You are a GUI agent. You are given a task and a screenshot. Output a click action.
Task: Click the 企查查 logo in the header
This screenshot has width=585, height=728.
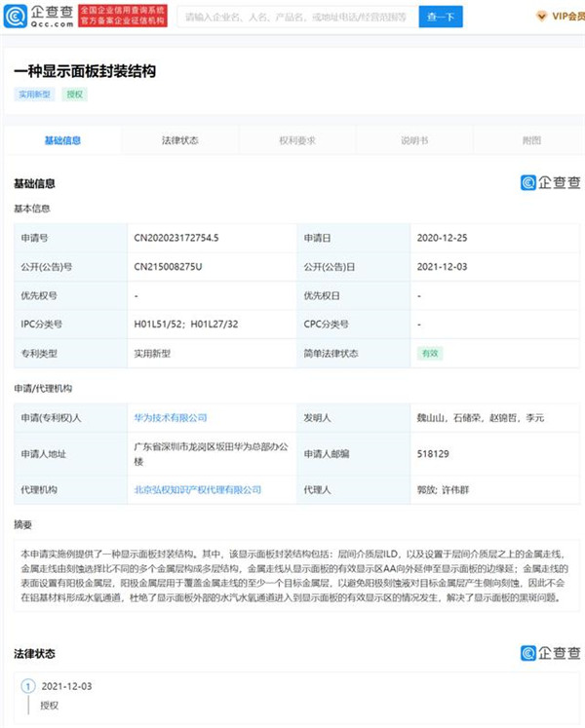coord(39,17)
